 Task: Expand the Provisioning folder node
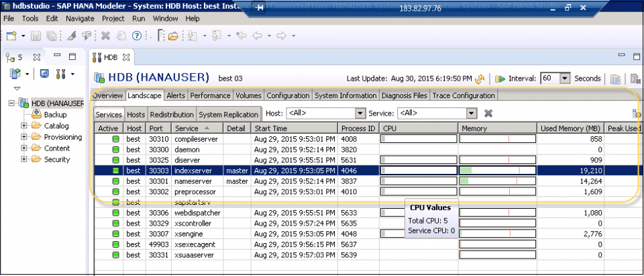click(24, 137)
